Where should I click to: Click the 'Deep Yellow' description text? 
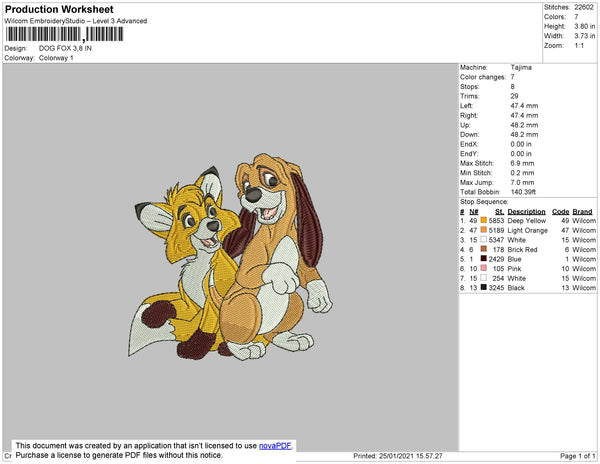pos(527,221)
